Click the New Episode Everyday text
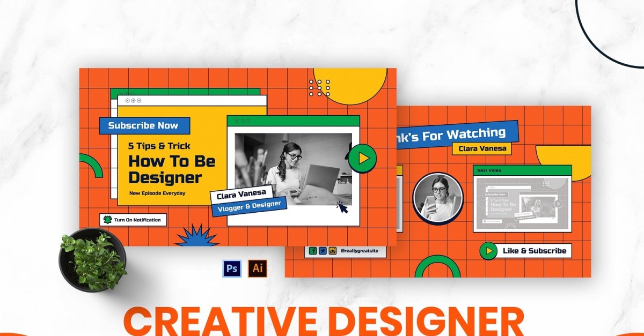 tap(157, 193)
